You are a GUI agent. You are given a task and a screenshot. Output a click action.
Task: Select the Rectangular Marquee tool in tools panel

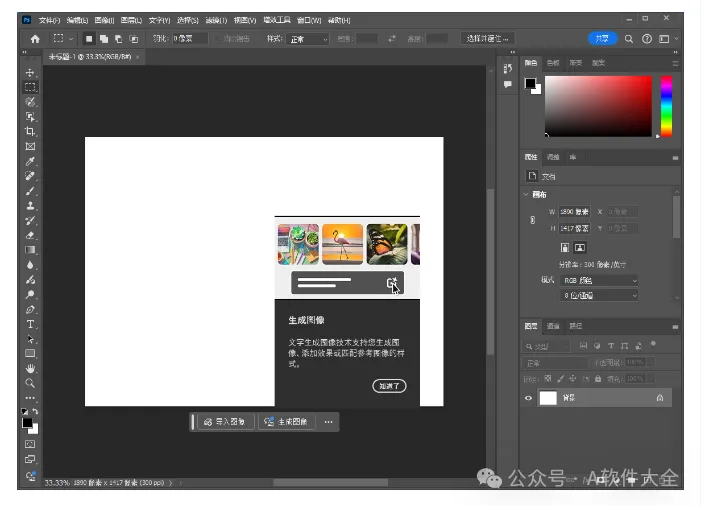30,87
